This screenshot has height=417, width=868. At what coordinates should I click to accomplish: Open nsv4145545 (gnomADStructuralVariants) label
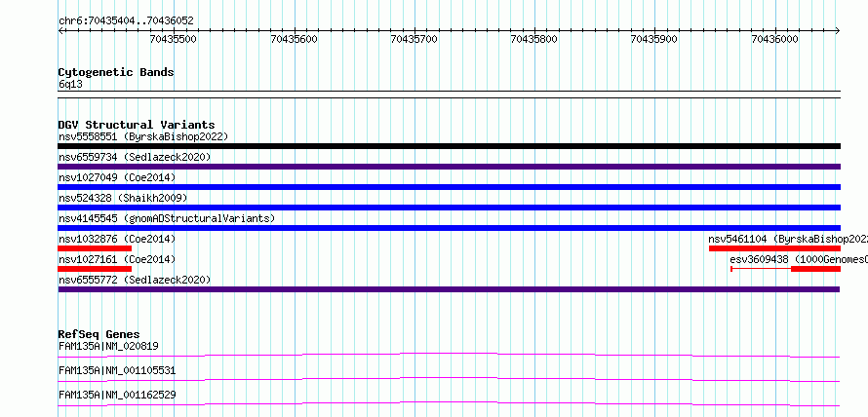[x=167, y=218]
